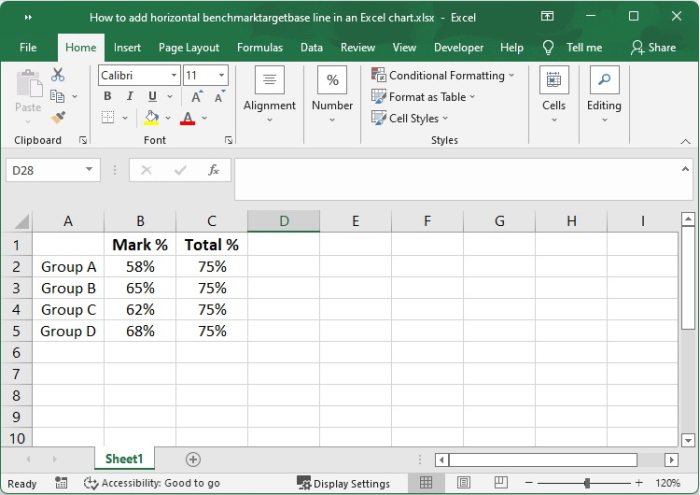This screenshot has width=700, height=495.
Task: Switch to the Page Layout tab
Action: pos(189,47)
